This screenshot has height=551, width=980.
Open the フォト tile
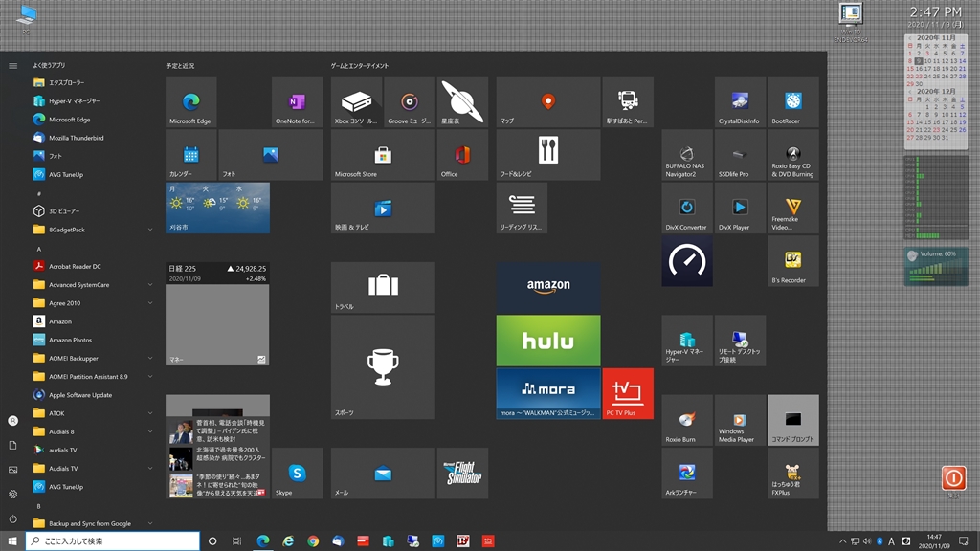(271, 155)
